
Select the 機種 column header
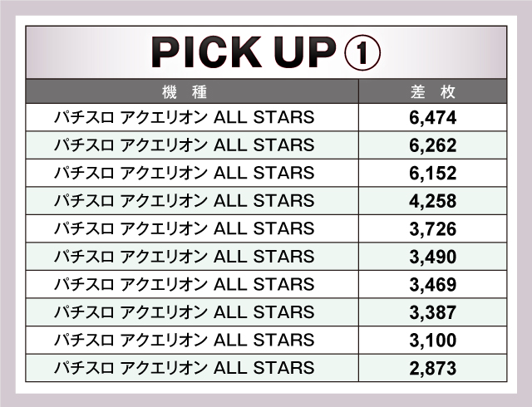coord(192,91)
